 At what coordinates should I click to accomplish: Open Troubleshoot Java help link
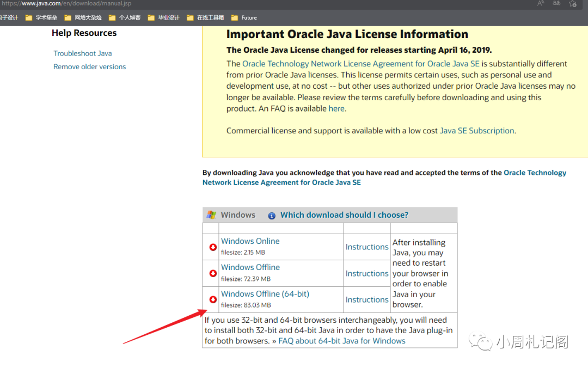pyautogui.click(x=83, y=53)
